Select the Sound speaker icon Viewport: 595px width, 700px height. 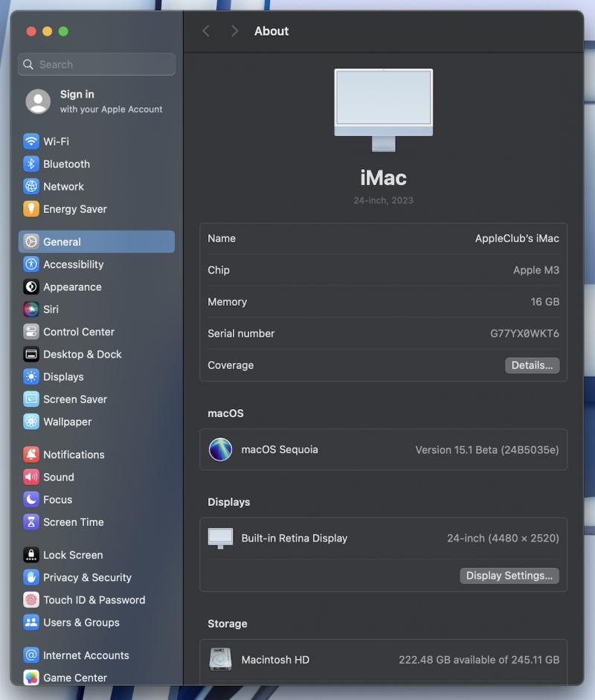(x=31, y=477)
